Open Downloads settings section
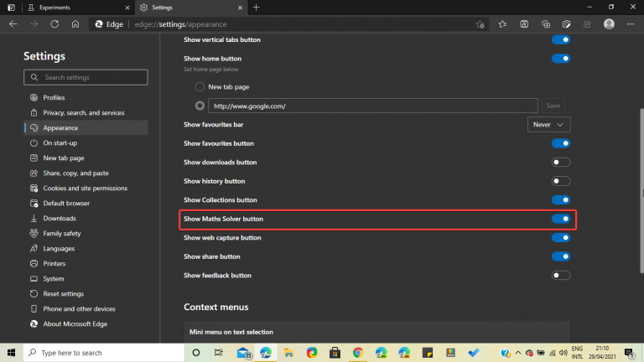The image size is (644, 362). (86, 219)
